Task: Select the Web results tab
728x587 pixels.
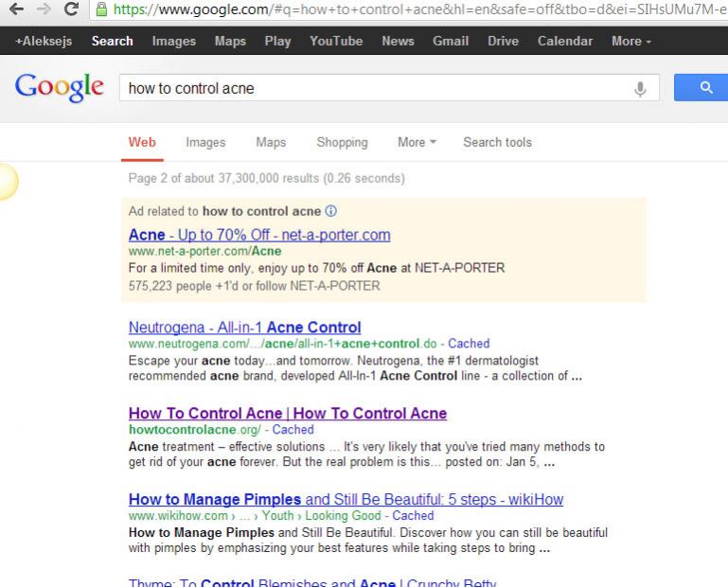Action: point(142,142)
